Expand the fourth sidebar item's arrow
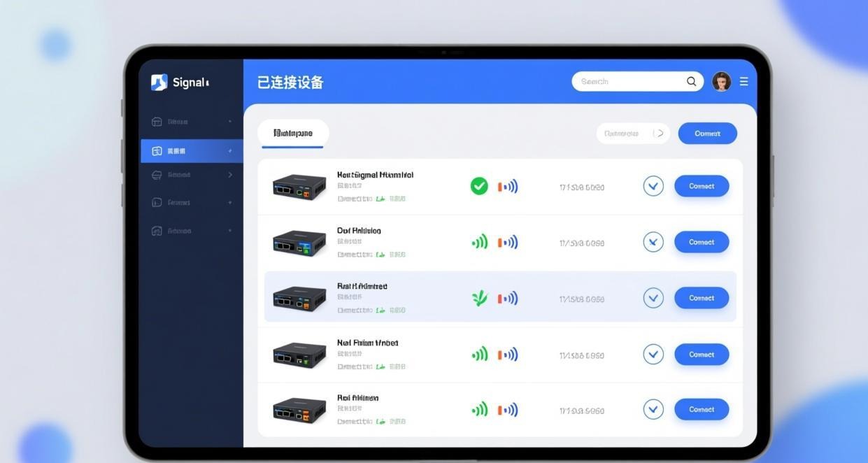The height and width of the screenshot is (463, 868). click(x=229, y=203)
